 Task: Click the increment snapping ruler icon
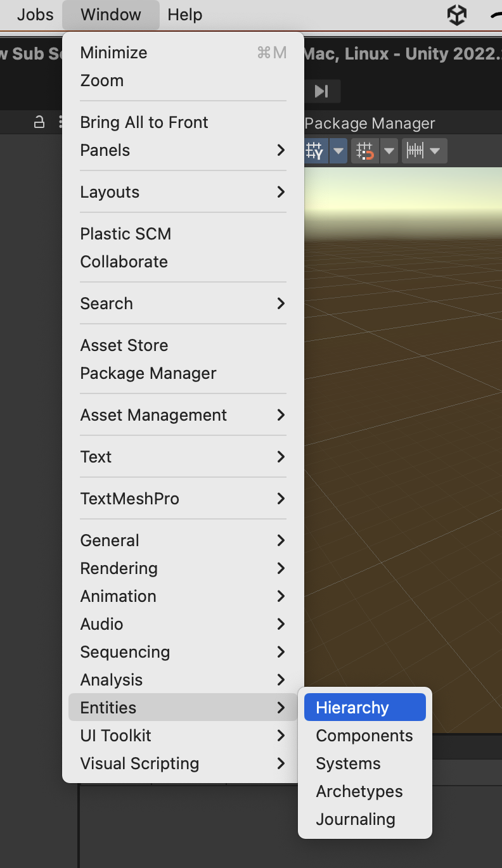pos(415,151)
